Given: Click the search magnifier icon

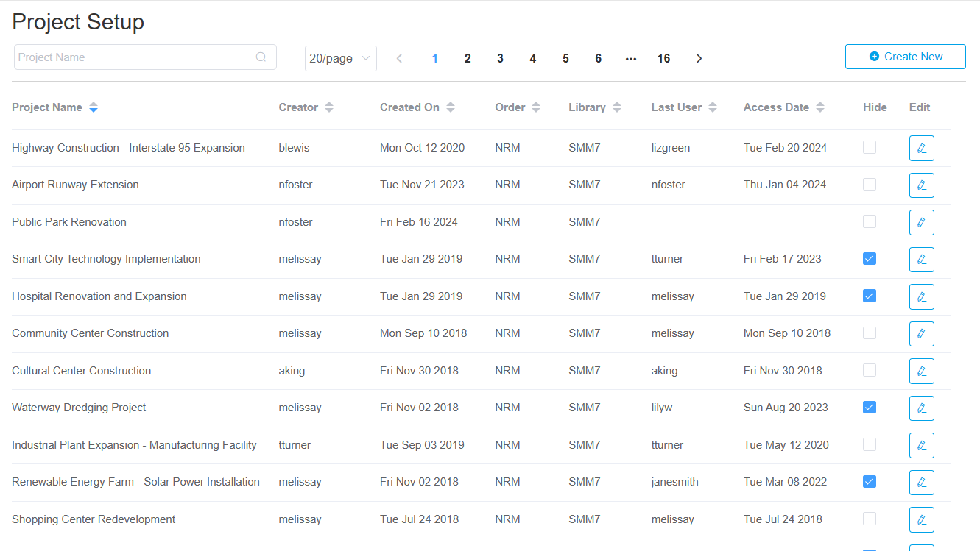Looking at the screenshot, I should [261, 57].
